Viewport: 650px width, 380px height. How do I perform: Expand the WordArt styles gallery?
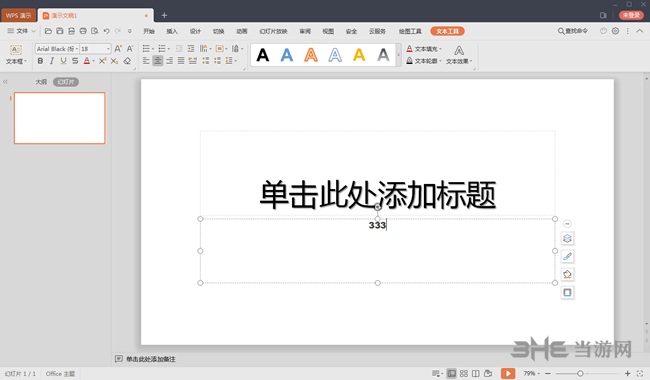tap(398, 55)
